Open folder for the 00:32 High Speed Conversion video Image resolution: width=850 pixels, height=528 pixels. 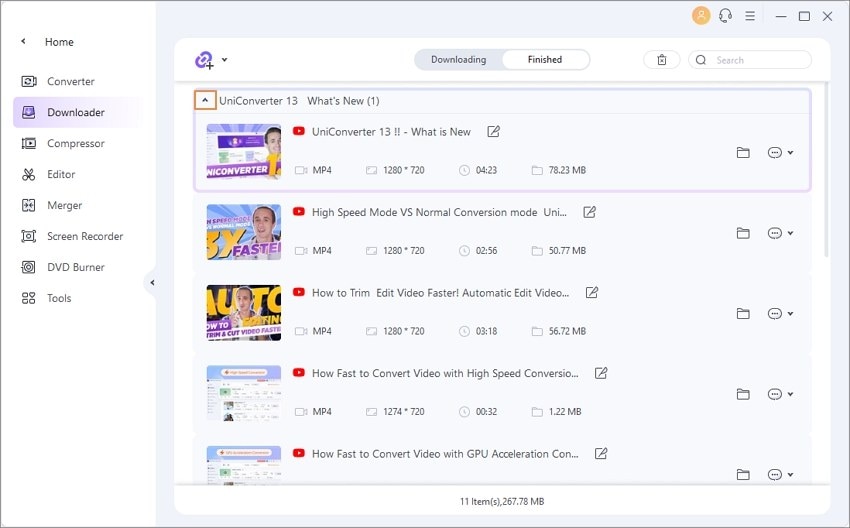pyautogui.click(x=743, y=394)
